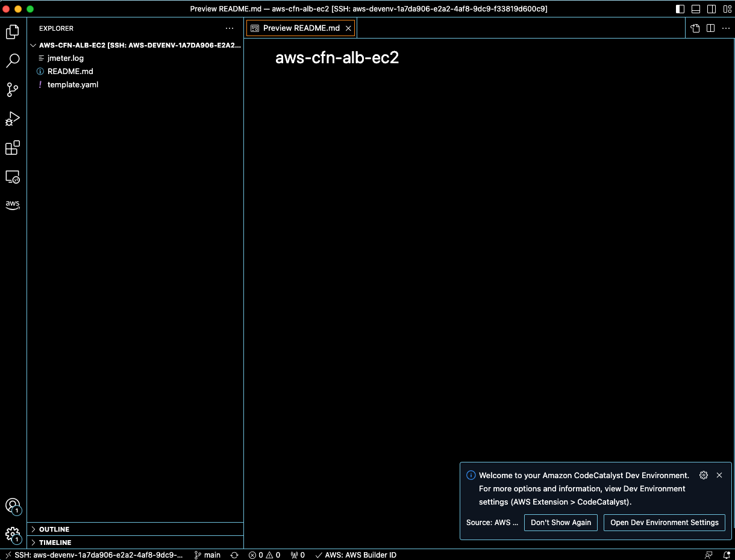Viewport: 735px width, 560px height.
Task: Click the main branch status bar item
Action: coord(207,555)
